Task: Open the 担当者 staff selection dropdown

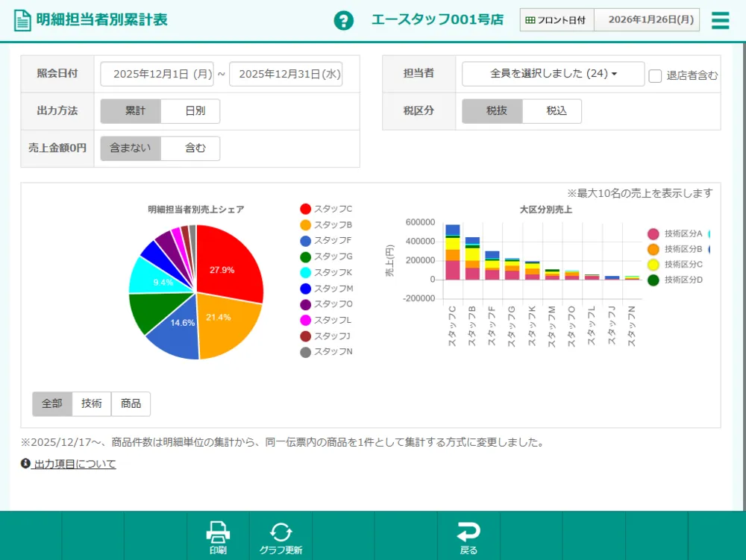Action: 552,74
